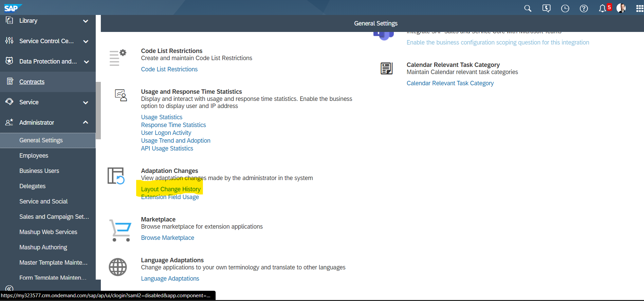644x301 pixels.
Task: Expand the Service Control Center chevron
Action: click(x=86, y=41)
